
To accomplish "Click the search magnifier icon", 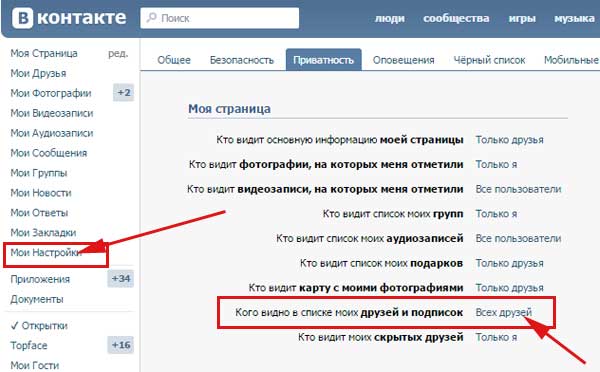I will click(152, 18).
